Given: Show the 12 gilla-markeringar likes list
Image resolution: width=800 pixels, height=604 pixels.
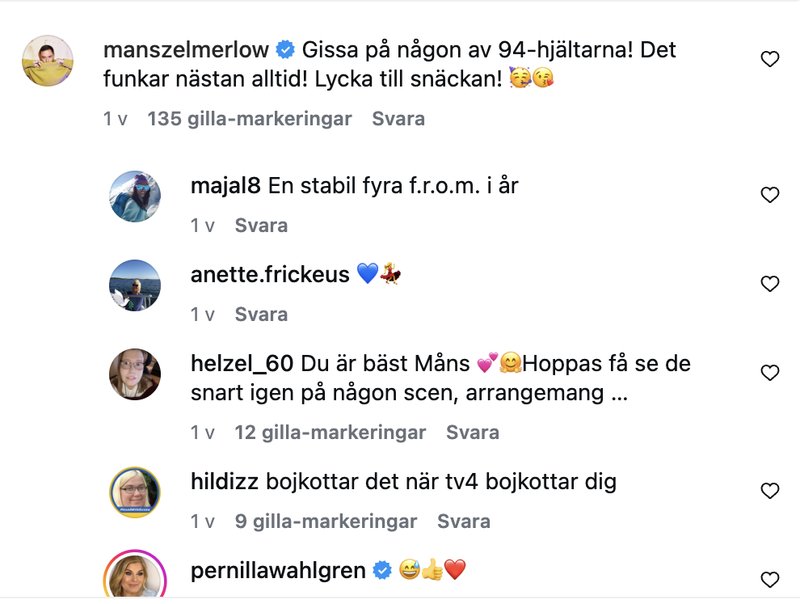Looking at the screenshot, I should click(329, 433).
